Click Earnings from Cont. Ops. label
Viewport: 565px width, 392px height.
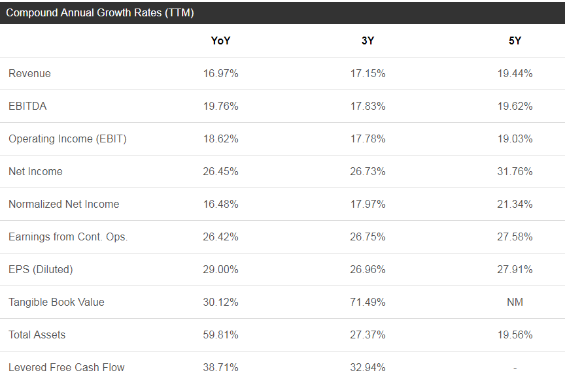tap(68, 237)
